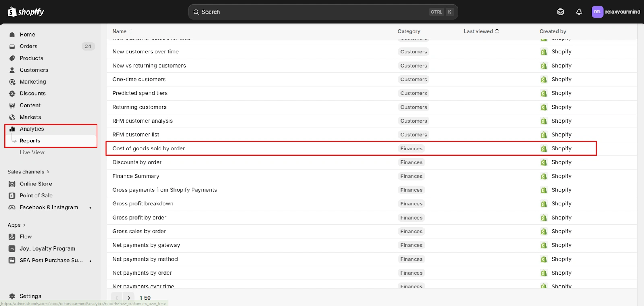Image resolution: width=644 pixels, height=306 pixels.
Task: Click the relaxyourmind account avatar
Action: point(597,12)
